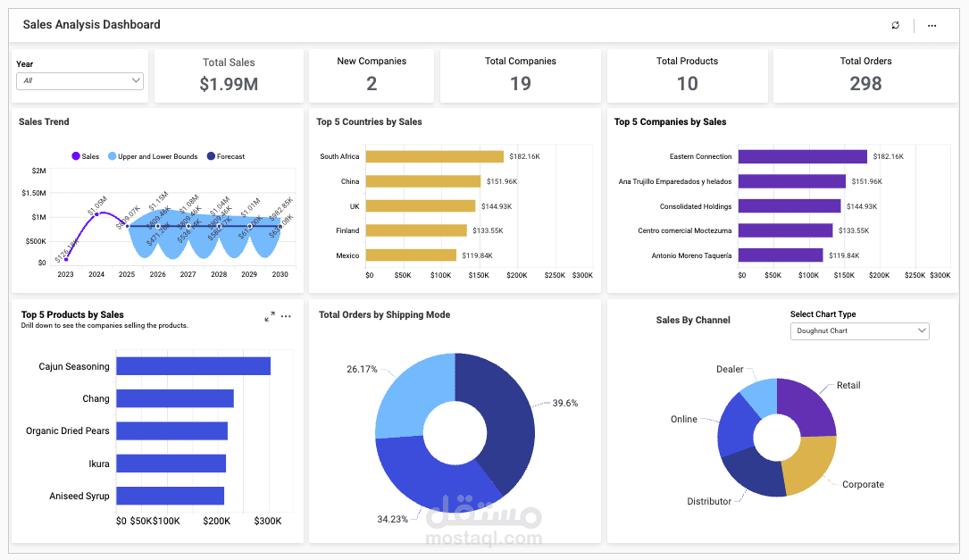Open the Year filter dropdown

[x=79, y=80]
